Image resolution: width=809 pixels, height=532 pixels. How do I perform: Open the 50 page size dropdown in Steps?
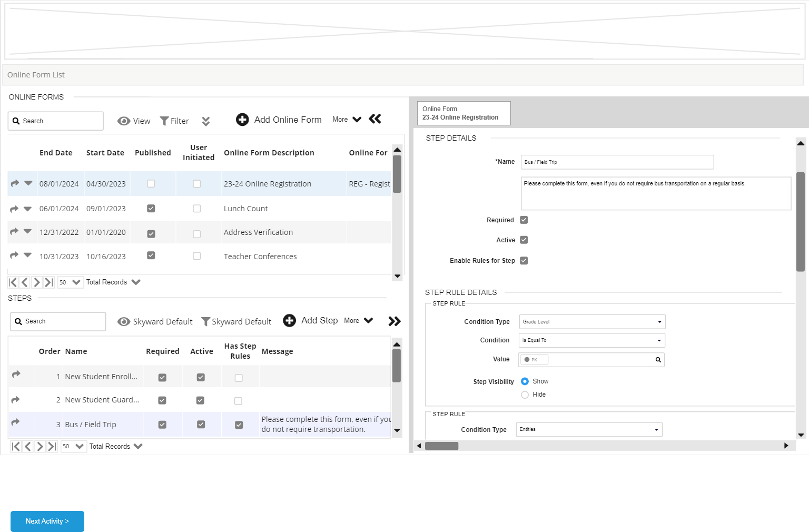[73, 447]
